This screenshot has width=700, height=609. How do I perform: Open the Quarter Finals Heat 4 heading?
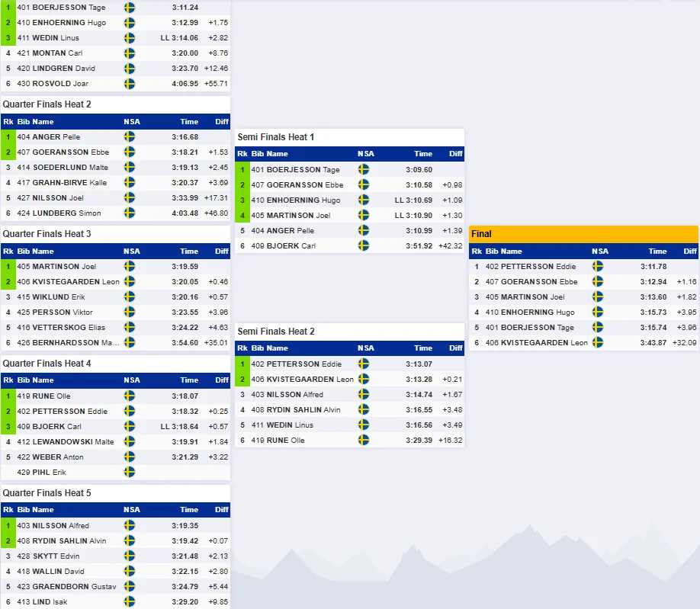47,364
